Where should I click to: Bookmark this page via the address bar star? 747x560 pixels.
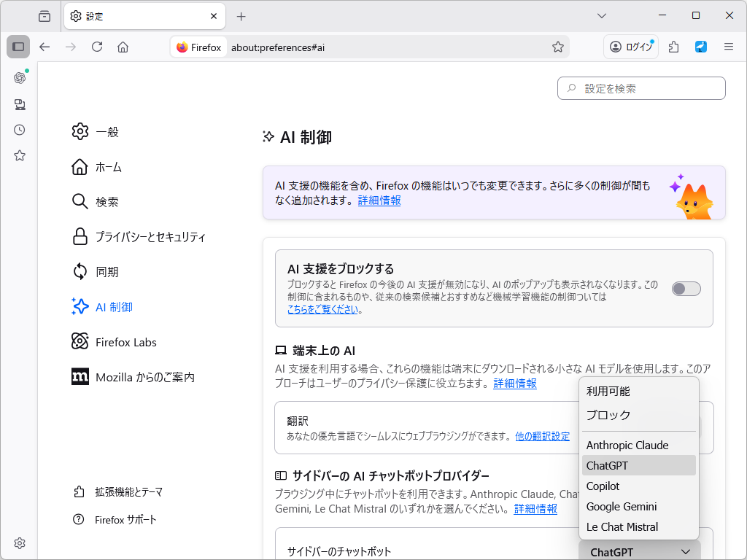pyautogui.click(x=558, y=47)
